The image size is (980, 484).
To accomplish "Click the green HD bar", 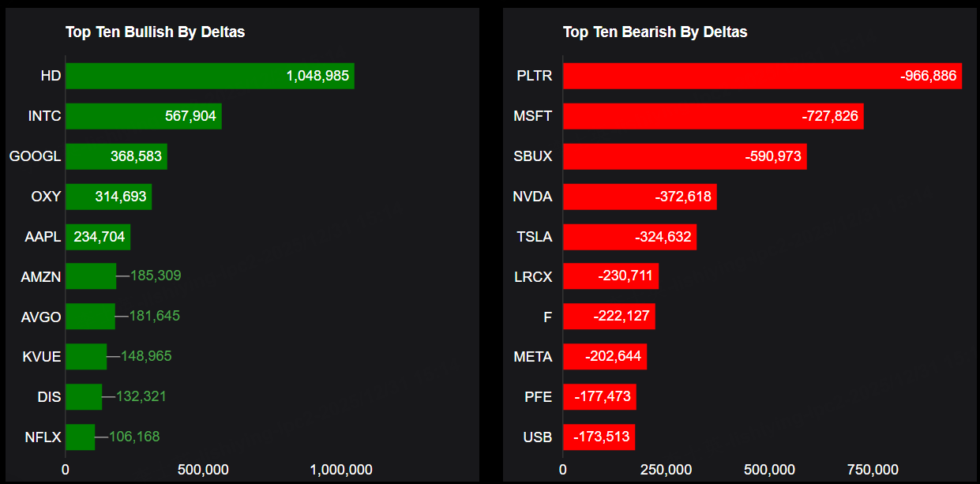I will tap(209, 77).
